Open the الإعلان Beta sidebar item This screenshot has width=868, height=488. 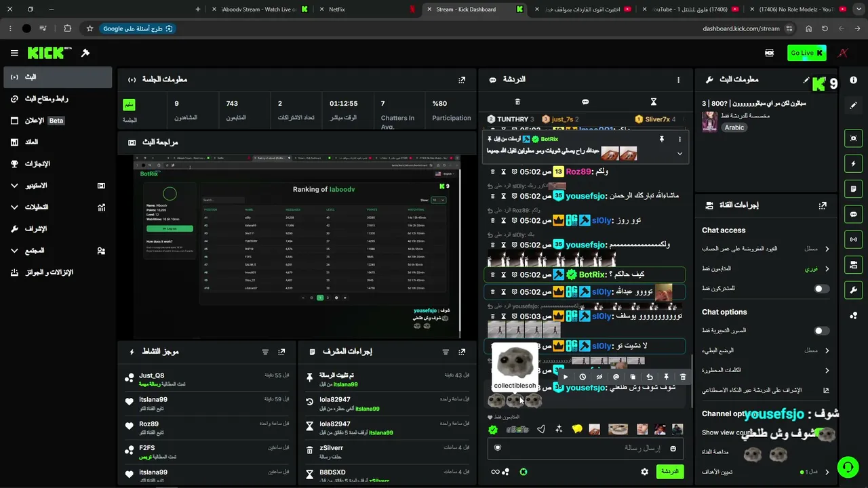point(58,121)
